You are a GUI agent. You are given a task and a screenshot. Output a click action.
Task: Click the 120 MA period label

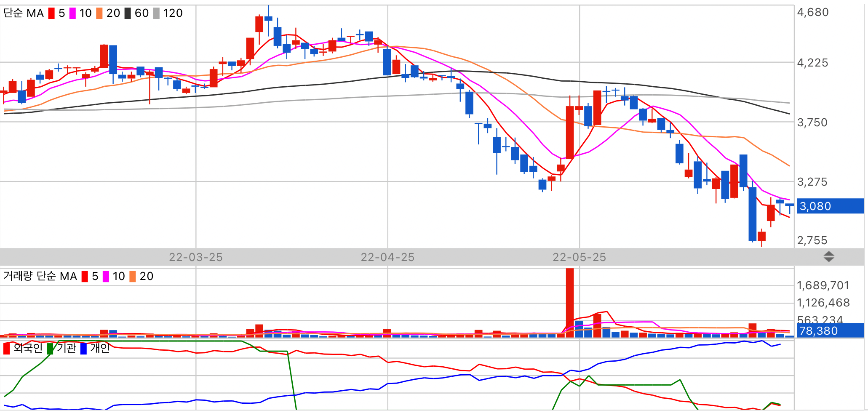[173, 13]
